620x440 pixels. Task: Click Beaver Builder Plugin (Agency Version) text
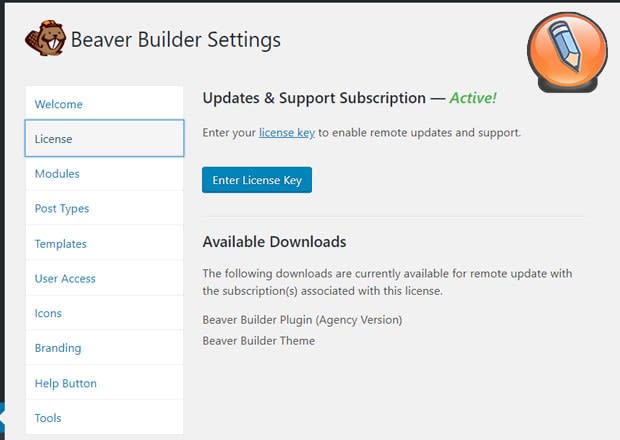302,319
